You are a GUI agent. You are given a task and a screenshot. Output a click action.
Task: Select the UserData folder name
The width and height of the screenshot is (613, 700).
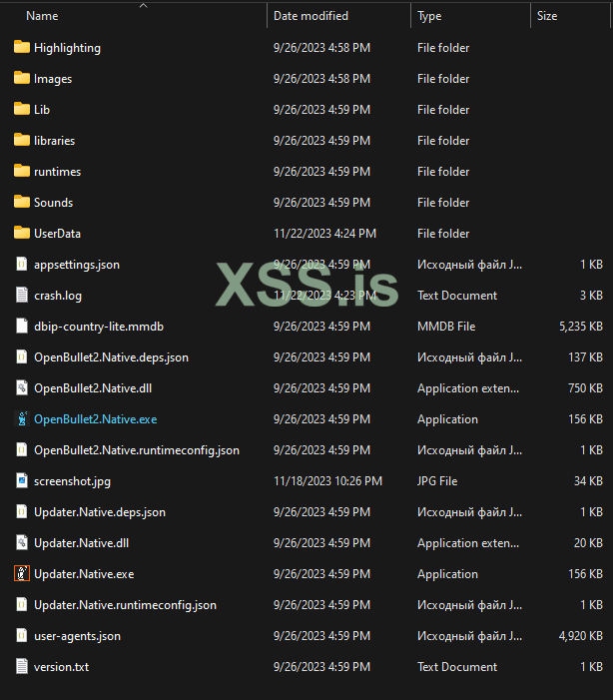pos(57,234)
